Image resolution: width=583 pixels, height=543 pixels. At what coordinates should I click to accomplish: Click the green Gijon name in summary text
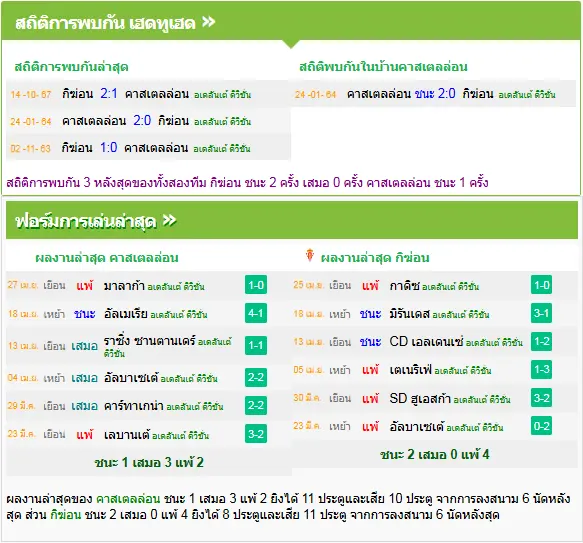65,515
